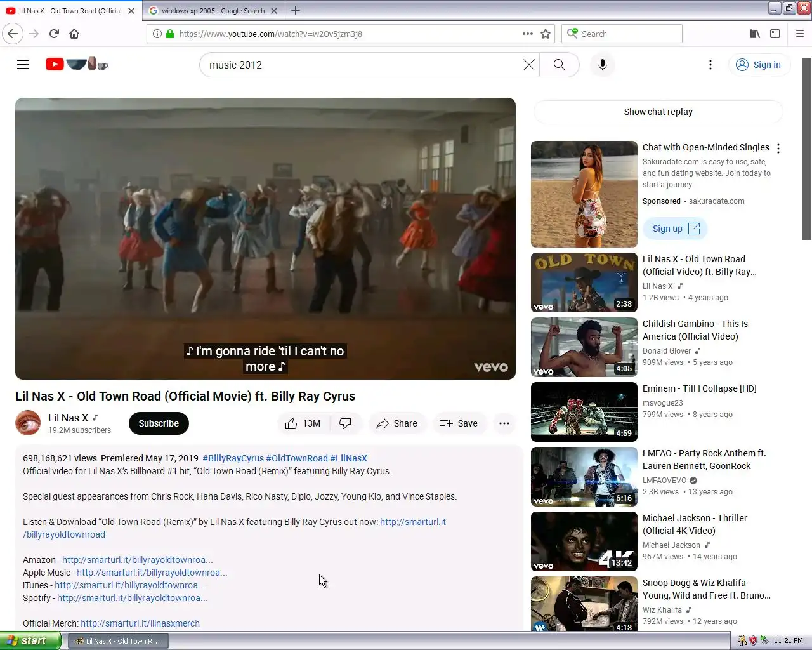Open the Apple Music smarturl link
The width and height of the screenshot is (812, 650).
[152, 573]
